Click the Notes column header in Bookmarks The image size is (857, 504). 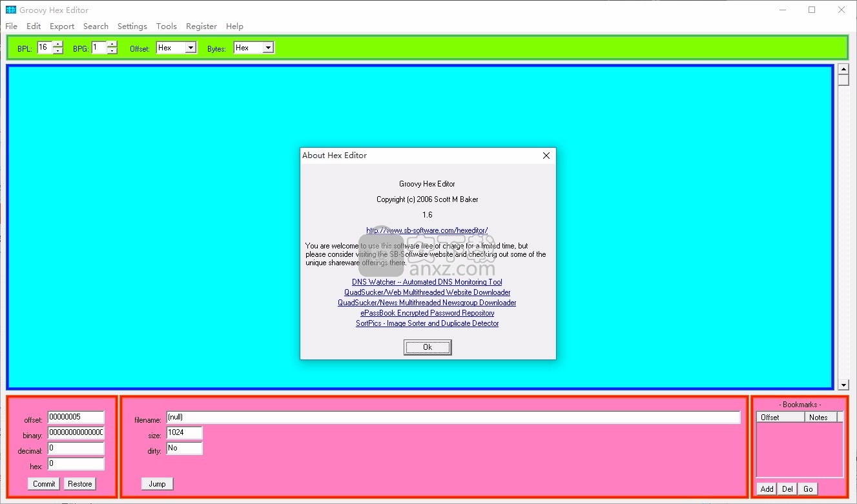pyautogui.click(x=821, y=418)
